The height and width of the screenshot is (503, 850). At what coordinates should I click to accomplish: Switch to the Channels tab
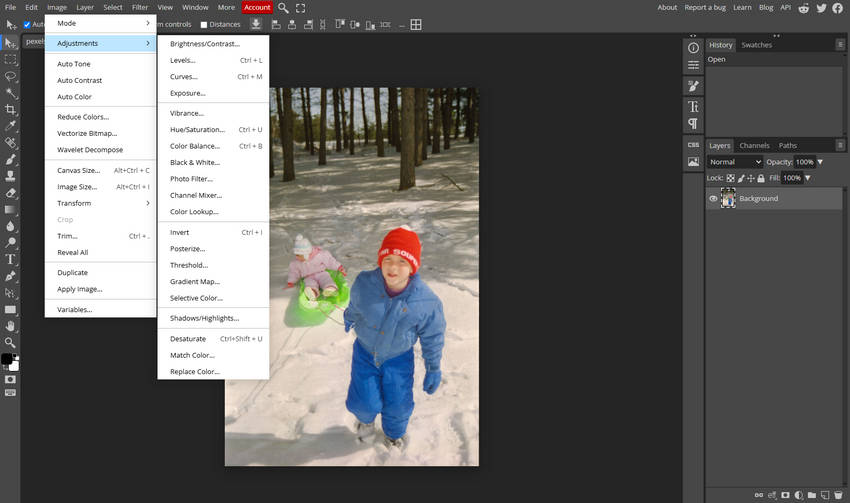754,145
